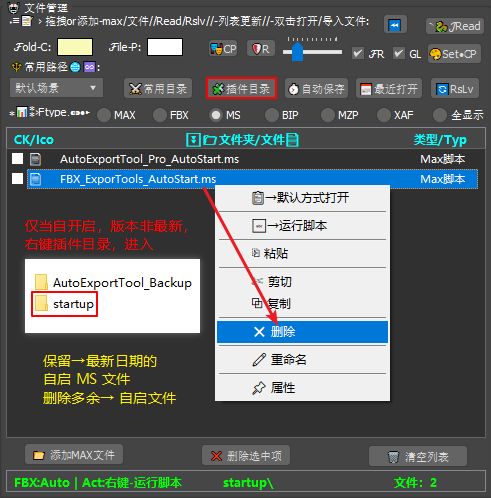Viewport: 491px width, 498px height.
Task: Choose 属性 in the context menu
Action: coord(302,388)
